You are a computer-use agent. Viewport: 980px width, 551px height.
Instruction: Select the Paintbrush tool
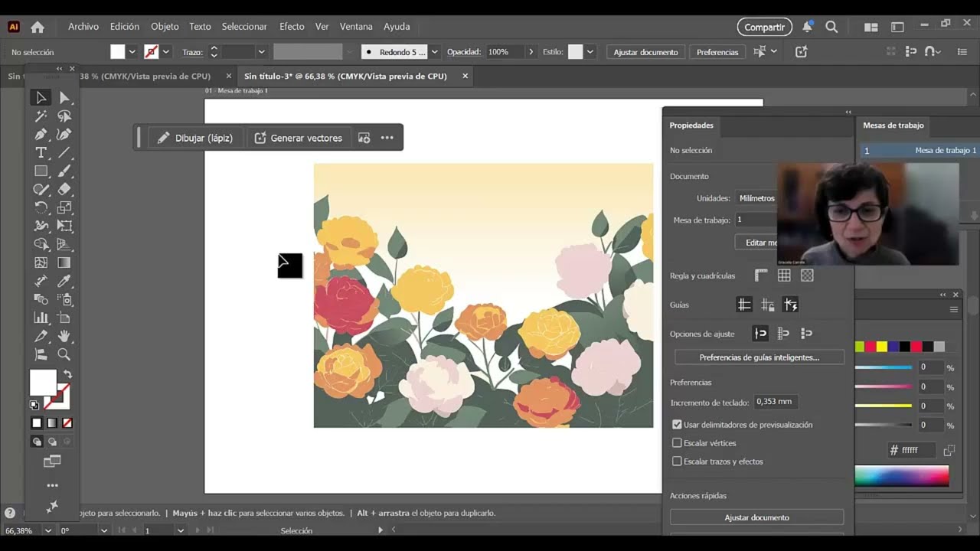(64, 171)
